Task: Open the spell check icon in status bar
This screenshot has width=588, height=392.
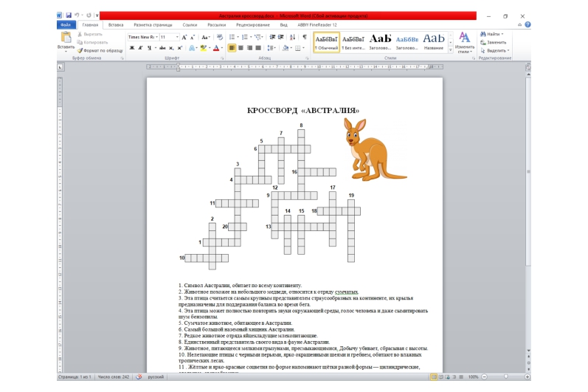Action: [x=139, y=376]
